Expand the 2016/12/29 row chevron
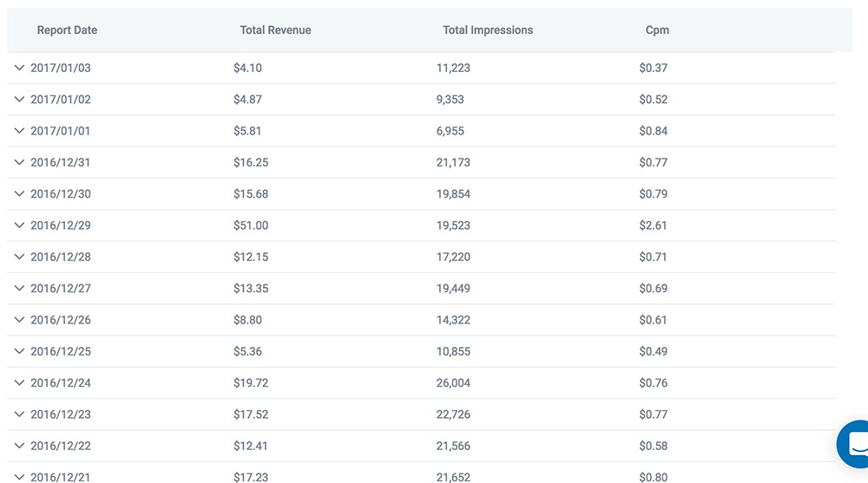Screen dimensions: 868x483 point(20,225)
